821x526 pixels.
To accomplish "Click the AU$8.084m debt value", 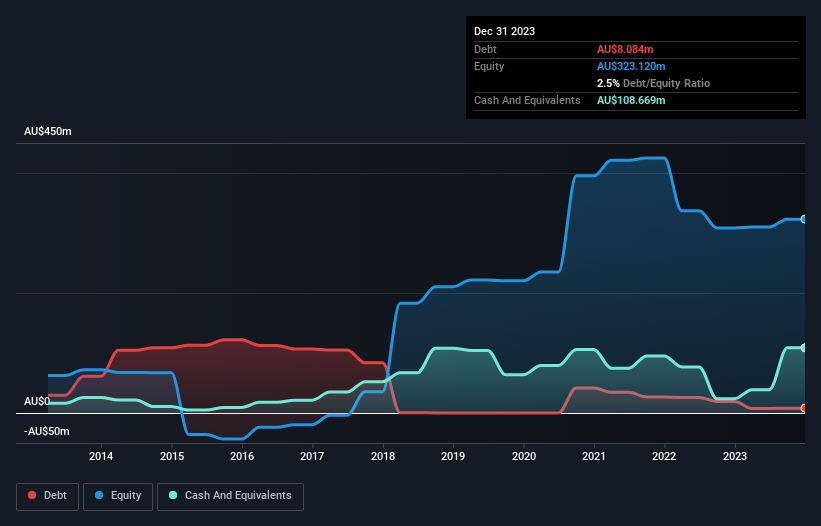I will [x=625, y=49].
